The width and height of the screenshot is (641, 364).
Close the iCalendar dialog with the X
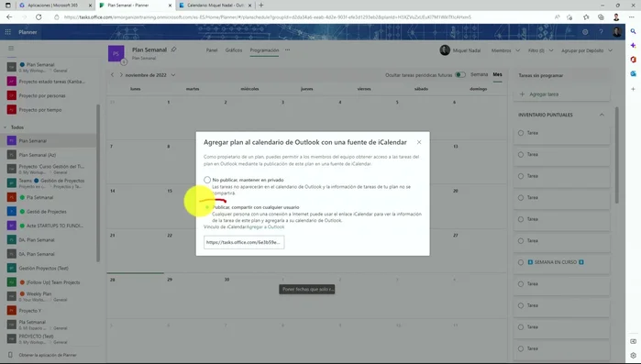419,142
